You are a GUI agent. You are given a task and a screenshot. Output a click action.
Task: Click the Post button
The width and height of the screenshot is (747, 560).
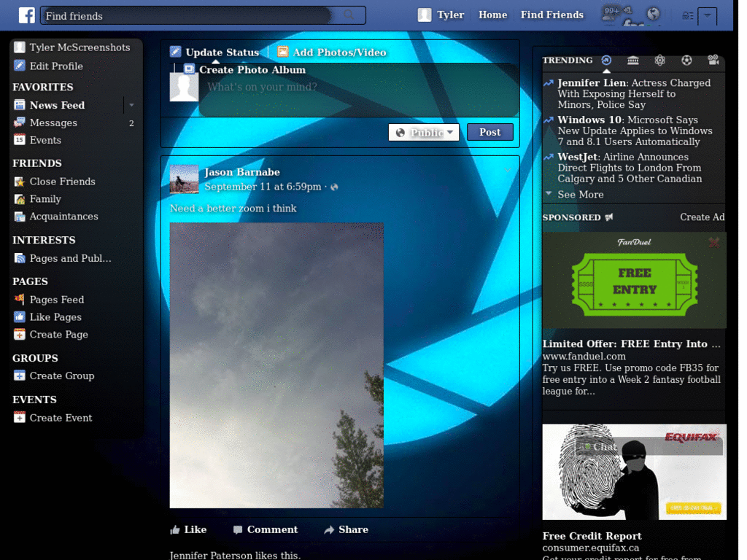[489, 132]
